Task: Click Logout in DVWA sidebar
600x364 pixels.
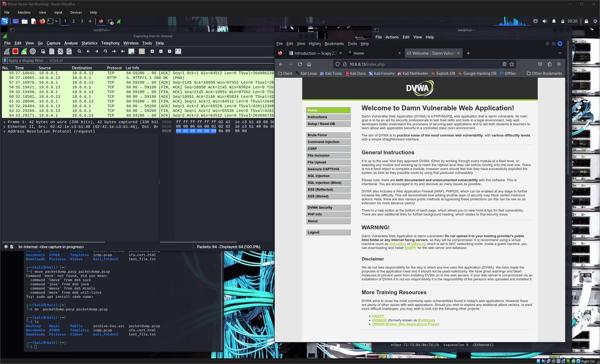Action: point(328,232)
